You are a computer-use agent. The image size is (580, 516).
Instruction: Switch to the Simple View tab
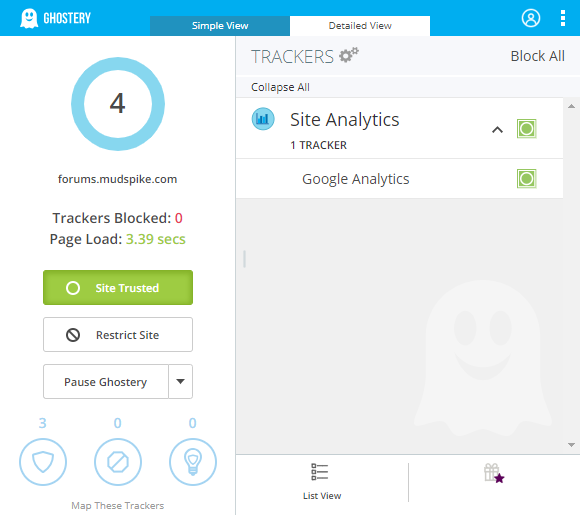pos(220,26)
